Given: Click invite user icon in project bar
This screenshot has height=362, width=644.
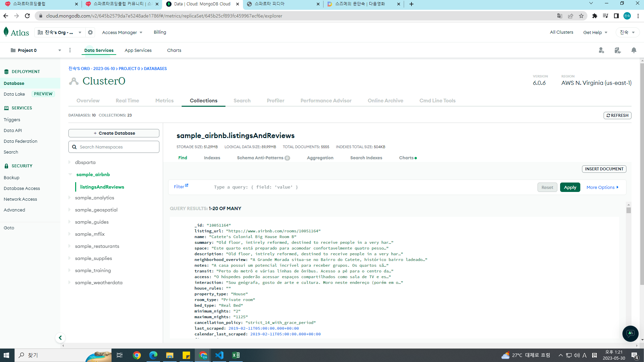Looking at the screenshot, I should pos(601,50).
